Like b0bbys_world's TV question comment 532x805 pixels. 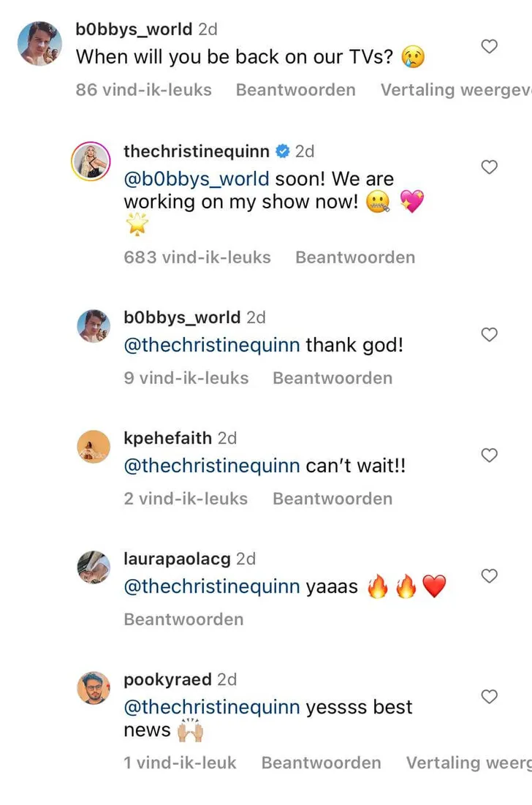(489, 47)
